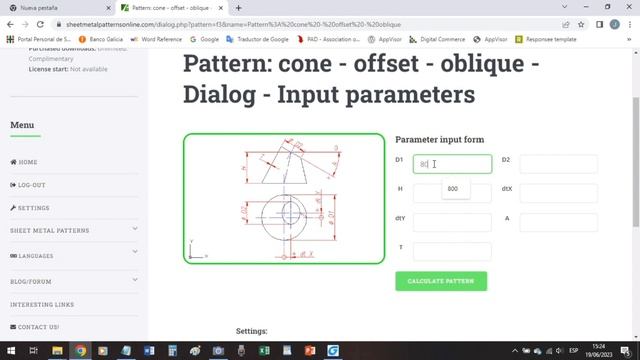Viewport: 640px width, 360px height.
Task: Click into the D2 input field
Action: [x=558, y=164]
